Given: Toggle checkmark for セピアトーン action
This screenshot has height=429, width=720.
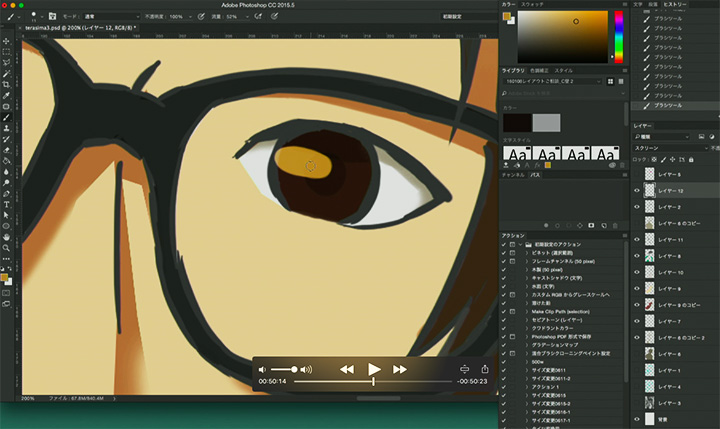Looking at the screenshot, I should (x=504, y=320).
